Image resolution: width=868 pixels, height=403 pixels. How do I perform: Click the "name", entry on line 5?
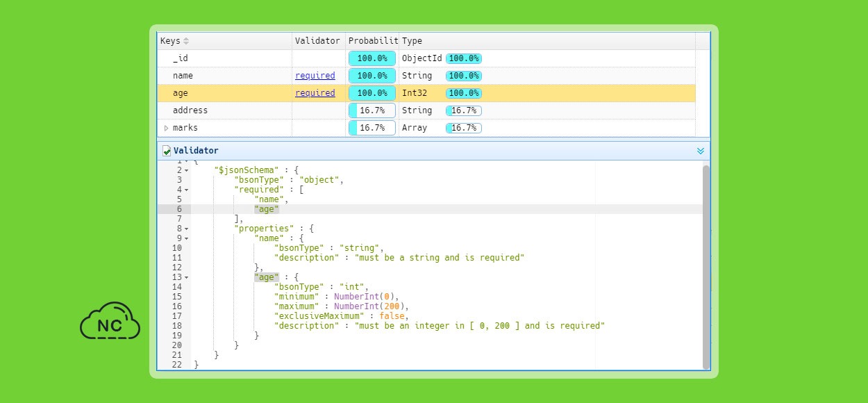coord(272,199)
